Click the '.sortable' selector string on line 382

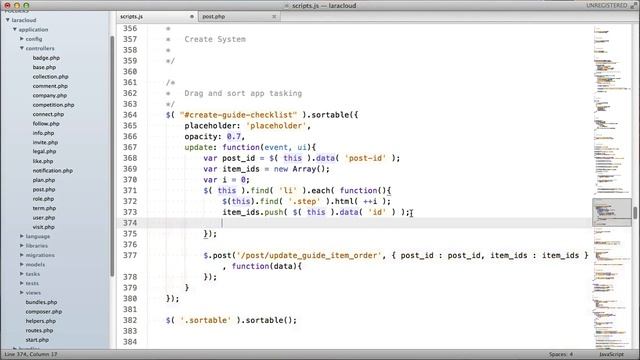[x=206, y=320]
